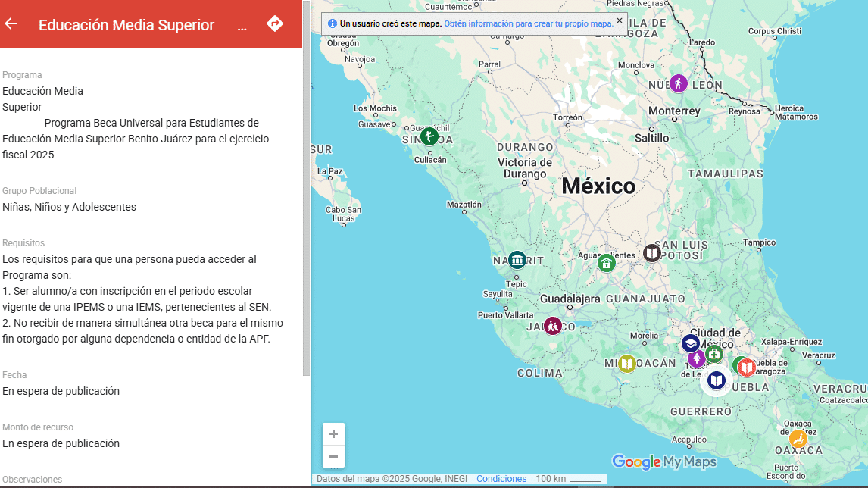Click the teal museum marker in Nayarit

click(x=517, y=260)
